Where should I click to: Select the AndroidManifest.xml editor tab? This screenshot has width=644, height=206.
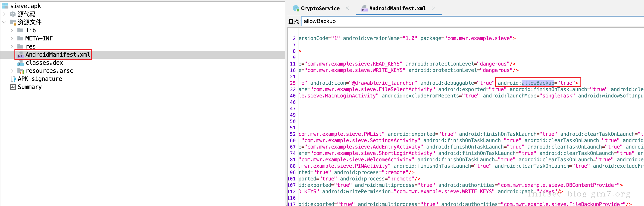(397, 9)
